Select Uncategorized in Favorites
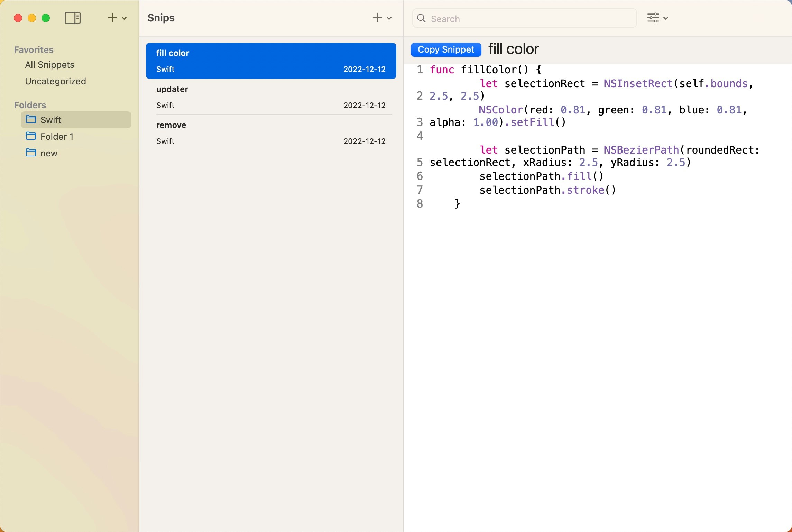Image resolution: width=792 pixels, height=532 pixels. coord(55,81)
